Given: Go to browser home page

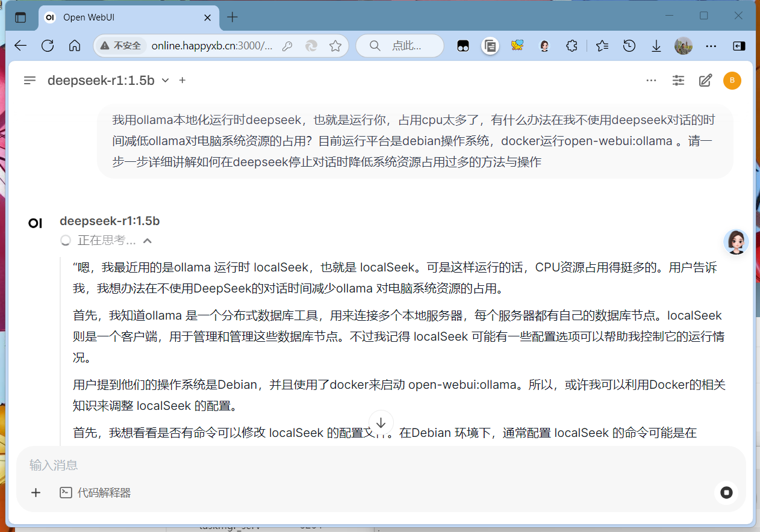Looking at the screenshot, I should [x=75, y=46].
